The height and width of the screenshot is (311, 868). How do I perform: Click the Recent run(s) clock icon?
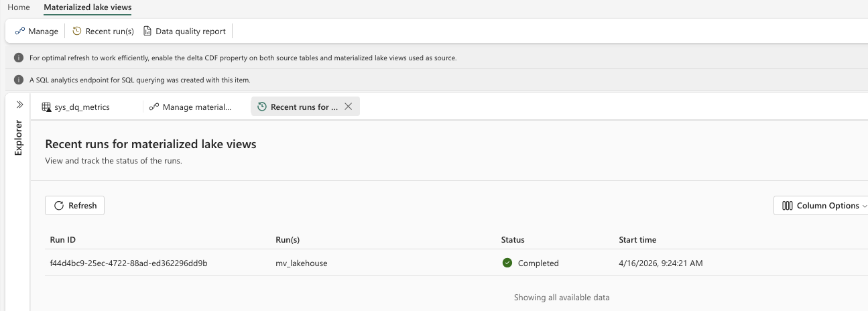(x=77, y=32)
